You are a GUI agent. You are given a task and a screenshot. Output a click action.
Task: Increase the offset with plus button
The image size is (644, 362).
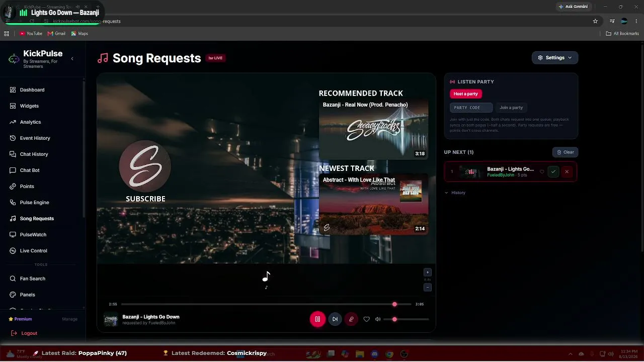tap(428, 273)
